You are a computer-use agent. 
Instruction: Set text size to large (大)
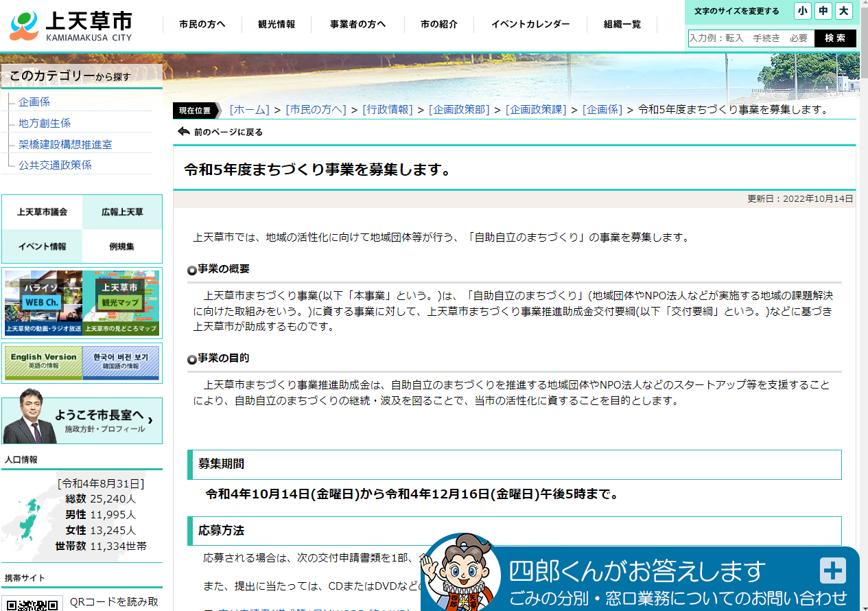pos(843,11)
